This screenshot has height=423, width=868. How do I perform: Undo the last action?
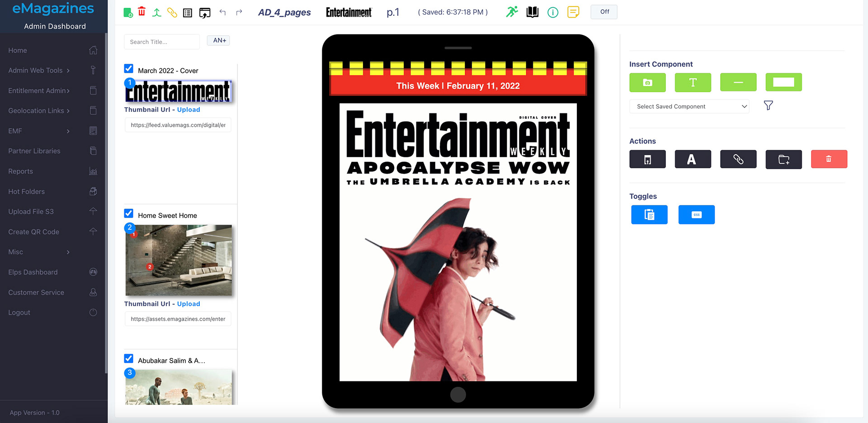[x=222, y=12]
